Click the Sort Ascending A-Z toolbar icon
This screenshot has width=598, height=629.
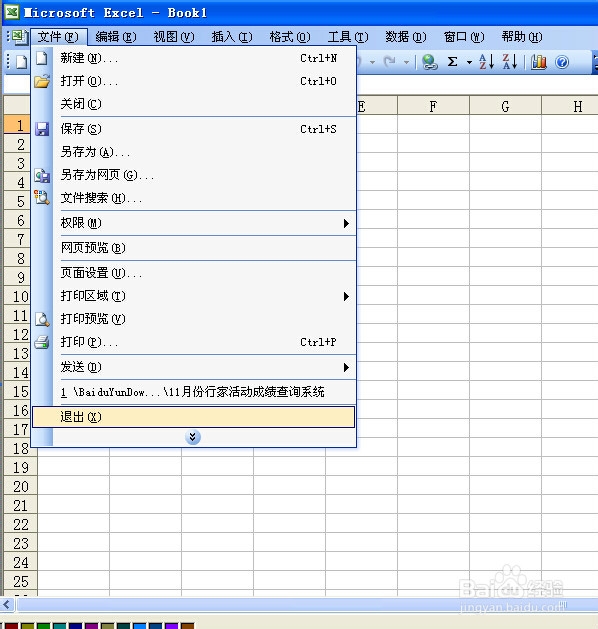487,62
